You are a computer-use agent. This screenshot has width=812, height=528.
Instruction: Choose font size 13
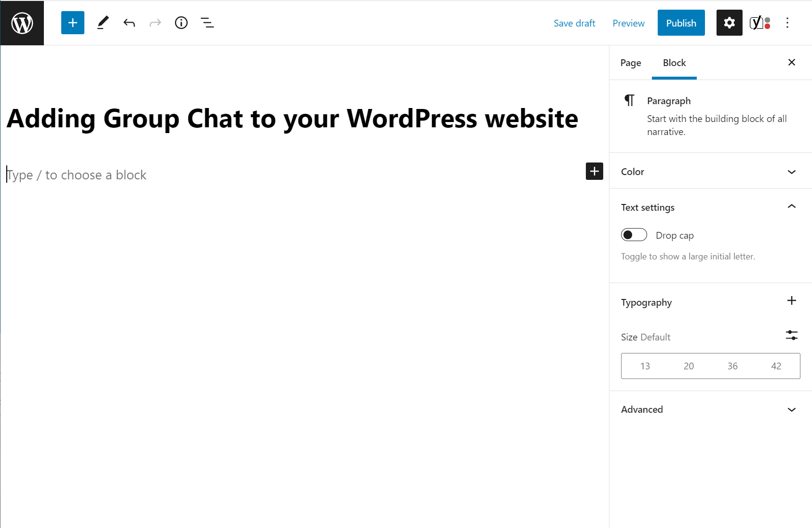point(645,366)
